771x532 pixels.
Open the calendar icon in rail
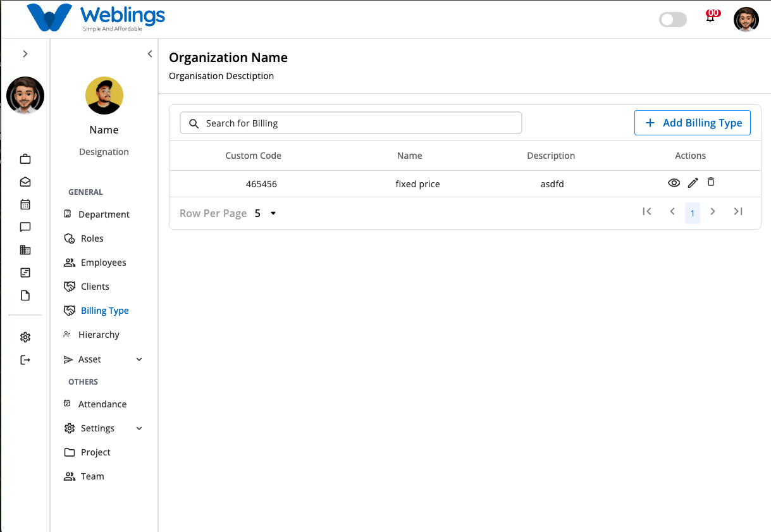coord(25,204)
